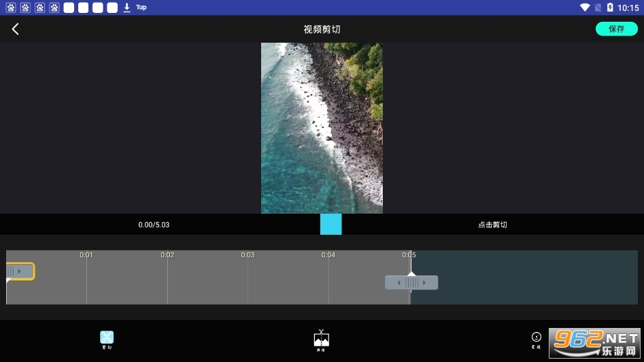Click the 0.00/5.03 time readout

click(154, 225)
